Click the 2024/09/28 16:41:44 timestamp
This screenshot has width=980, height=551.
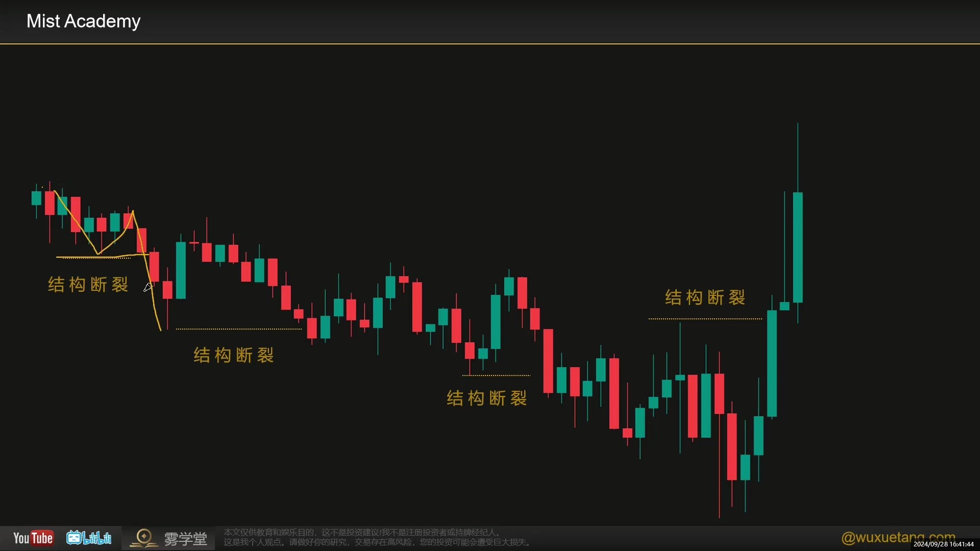(943, 544)
